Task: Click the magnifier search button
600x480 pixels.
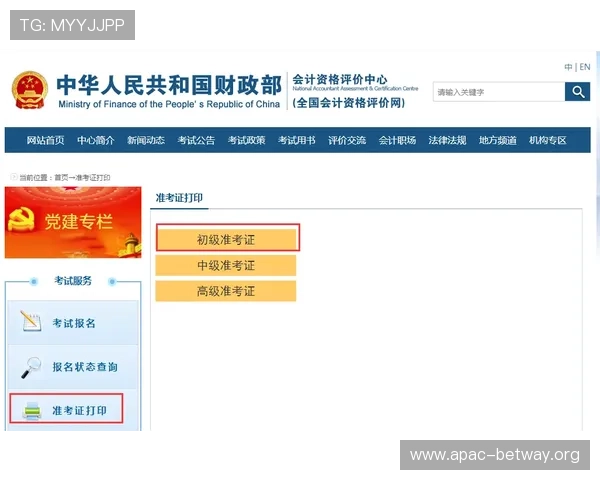Action: (577, 92)
